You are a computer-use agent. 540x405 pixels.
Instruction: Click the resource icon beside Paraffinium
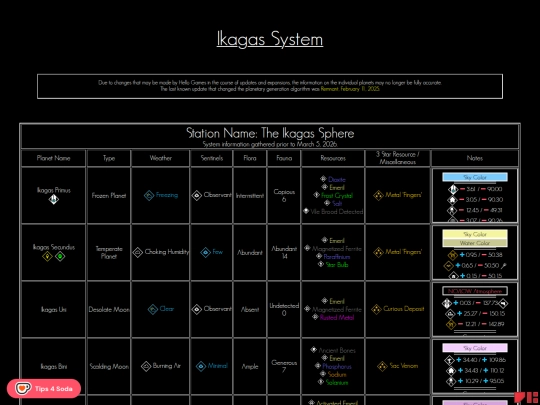[319, 256]
